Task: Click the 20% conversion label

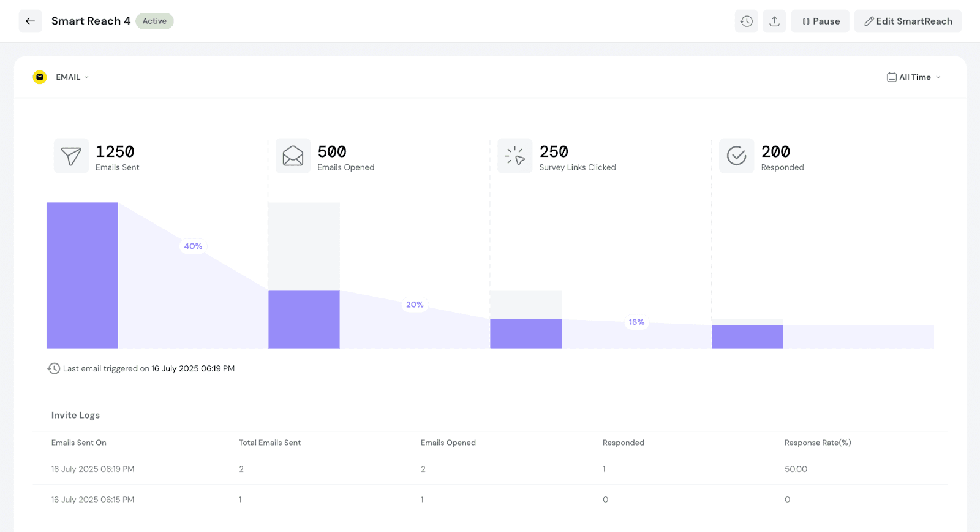Action: (415, 305)
